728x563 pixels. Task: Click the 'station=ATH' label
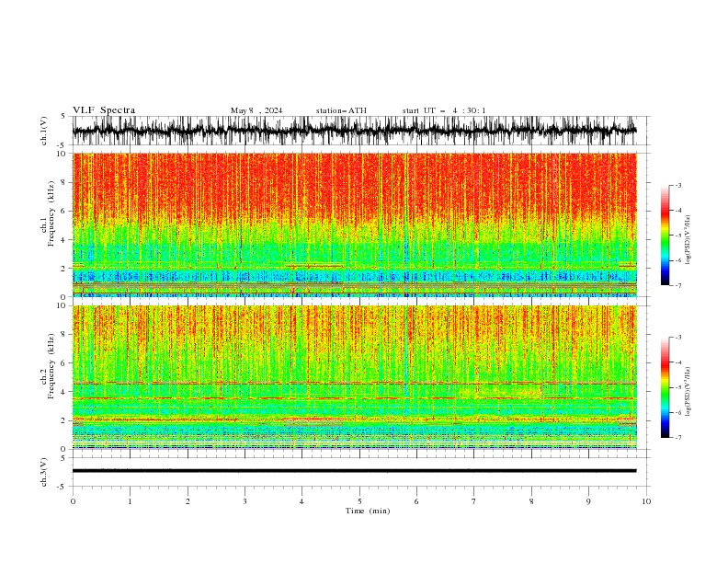tap(341, 110)
